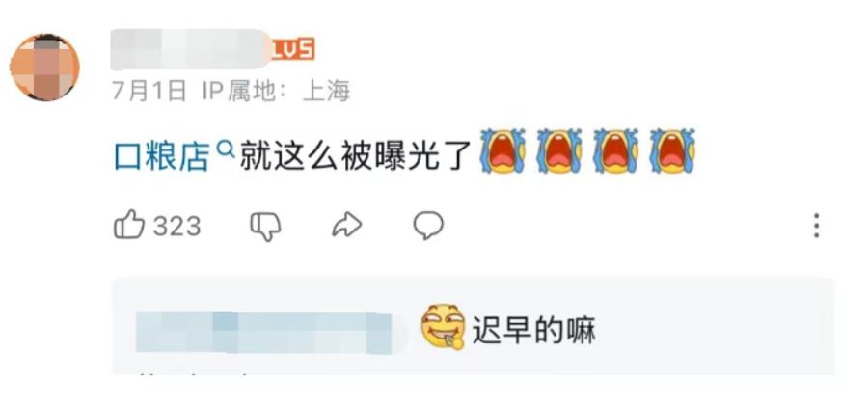
Task: Click the 口粮店 search keyword link
Action: click(162, 156)
